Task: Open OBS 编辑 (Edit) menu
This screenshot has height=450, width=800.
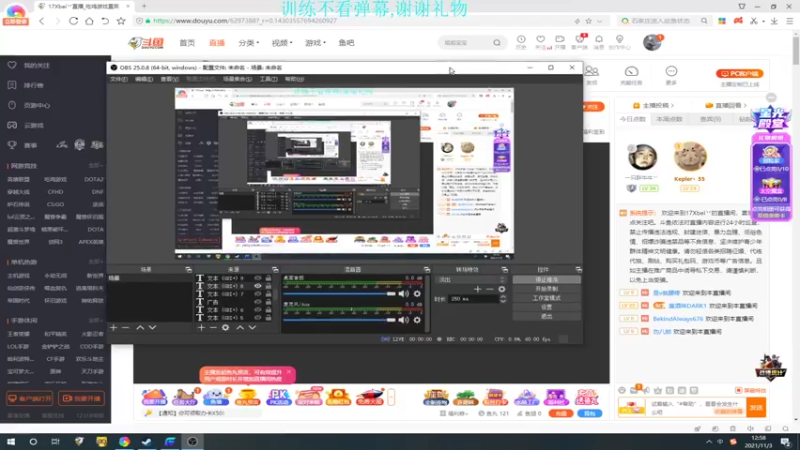Action: pos(144,79)
